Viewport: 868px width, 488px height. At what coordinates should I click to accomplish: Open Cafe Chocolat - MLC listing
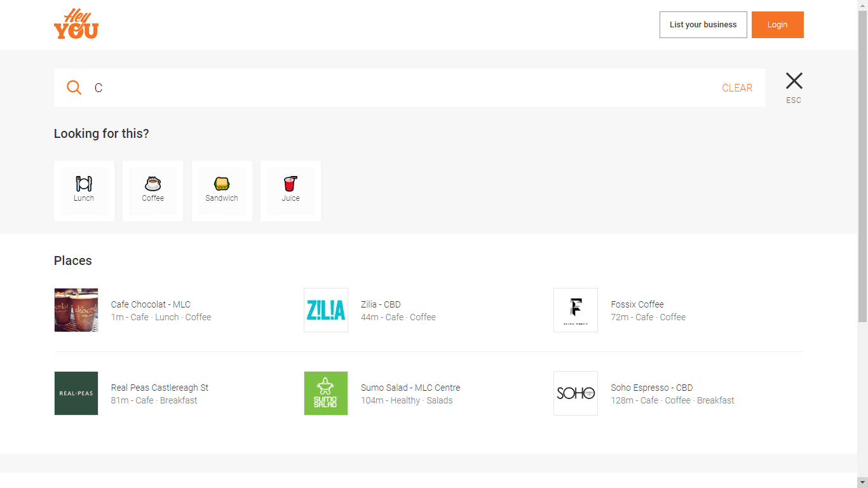pyautogui.click(x=151, y=304)
